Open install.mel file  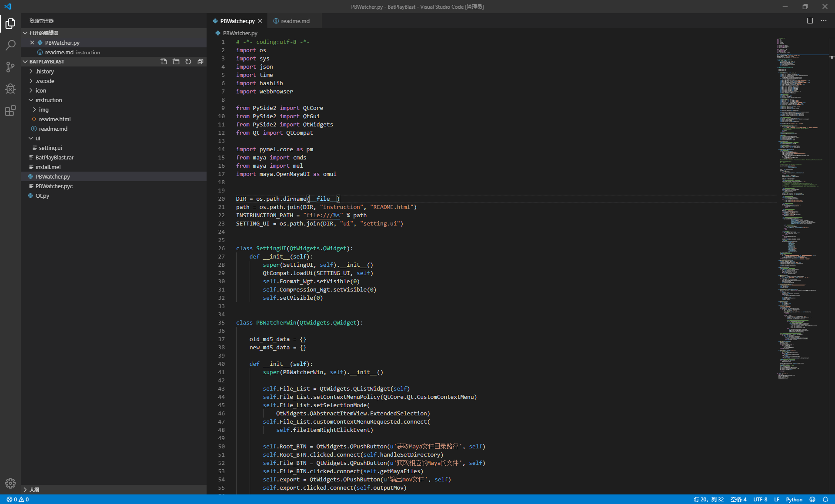(114, 167)
